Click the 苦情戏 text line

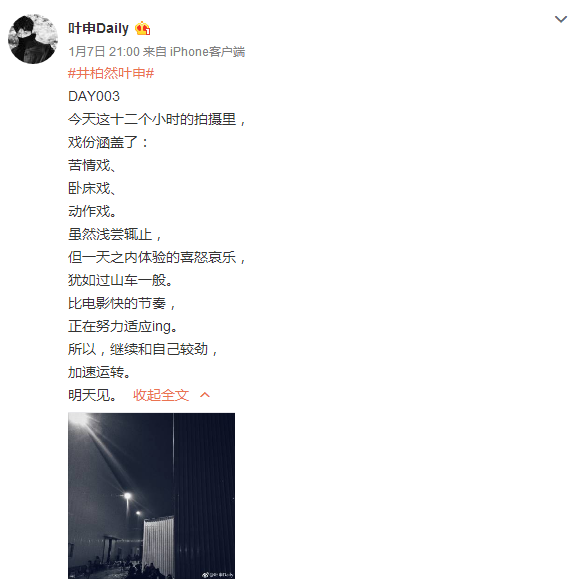coord(92,165)
